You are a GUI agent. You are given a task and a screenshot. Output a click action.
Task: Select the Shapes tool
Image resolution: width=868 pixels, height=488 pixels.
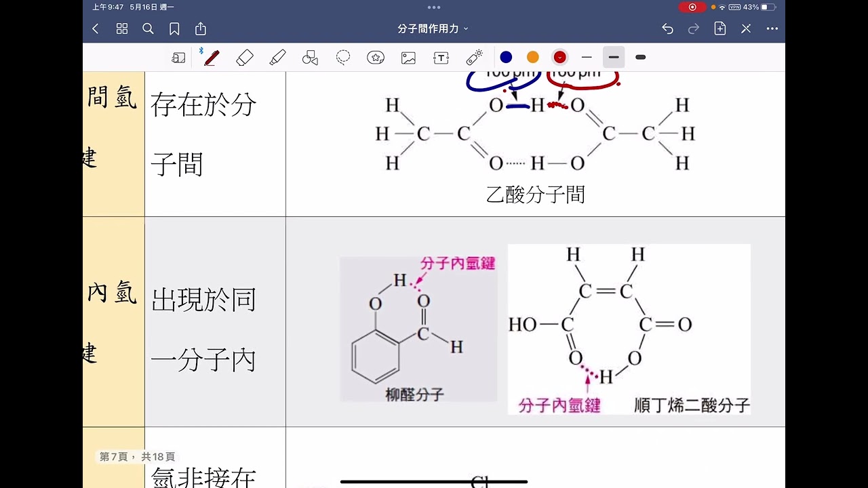[310, 58]
